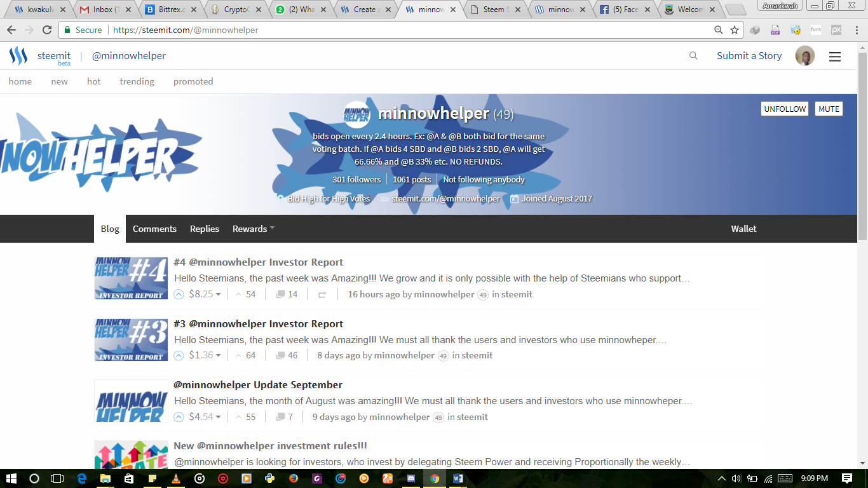Open steemit.com/@minnowhelper profile link

pyautogui.click(x=446, y=198)
